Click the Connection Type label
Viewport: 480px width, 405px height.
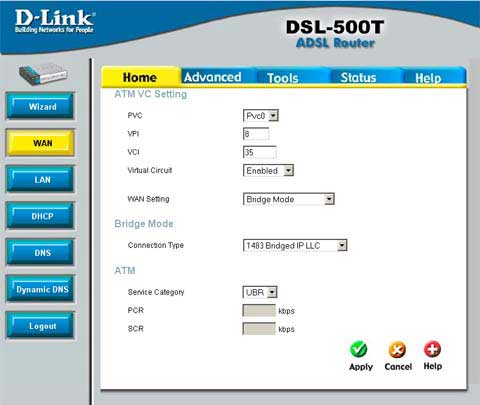pyautogui.click(x=156, y=245)
